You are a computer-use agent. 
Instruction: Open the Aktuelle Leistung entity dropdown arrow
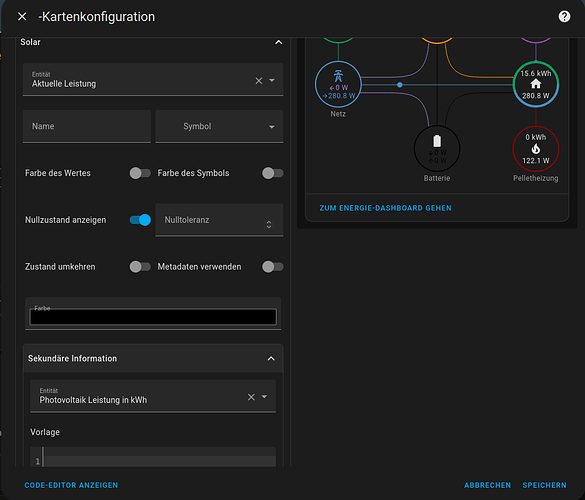pos(272,81)
